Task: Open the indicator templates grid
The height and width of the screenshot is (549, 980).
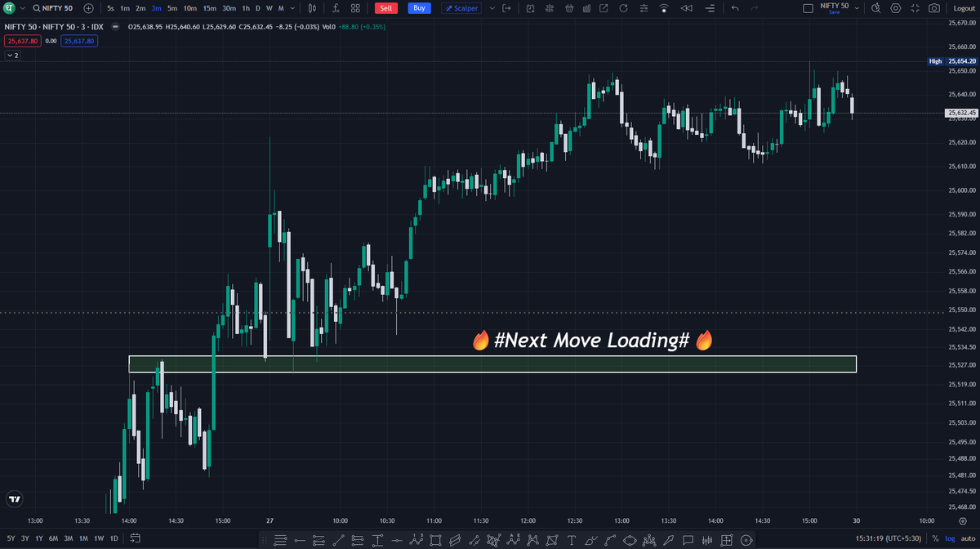Action: pos(355,8)
